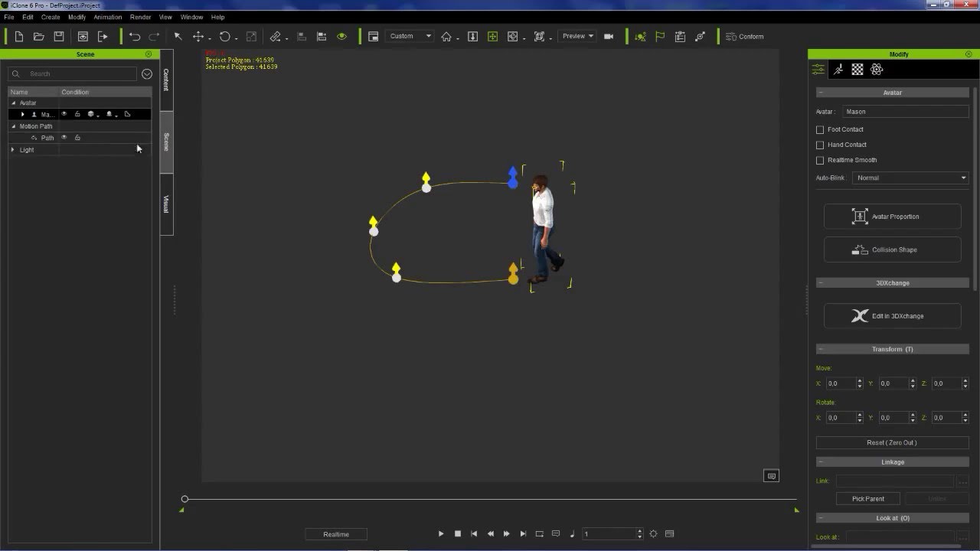Open the Motion tab icon in Modify panel
Image resolution: width=980 pixels, height=551 pixels.
click(838, 70)
